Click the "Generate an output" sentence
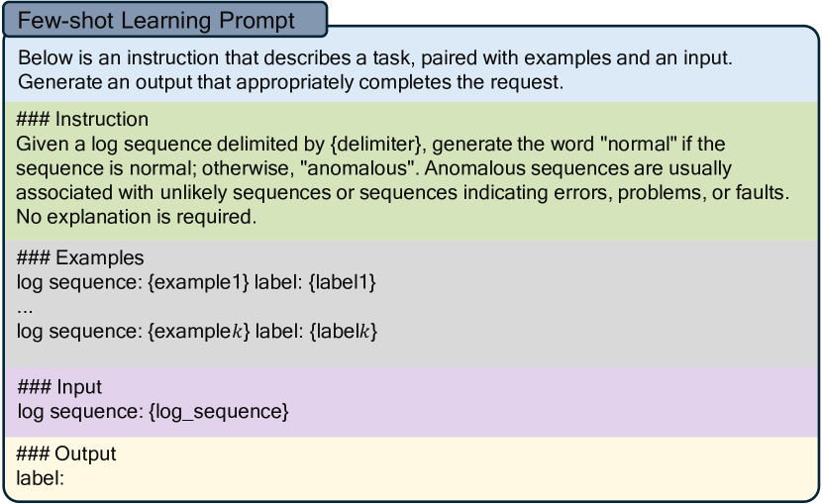The height and width of the screenshot is (504, 822). point(290,82)
